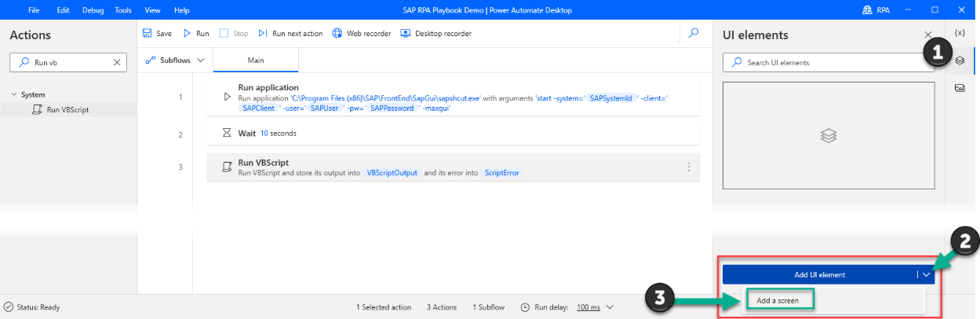Screen dimensions: 980x319
Task: Open the File menu
Action: [35, 10]
